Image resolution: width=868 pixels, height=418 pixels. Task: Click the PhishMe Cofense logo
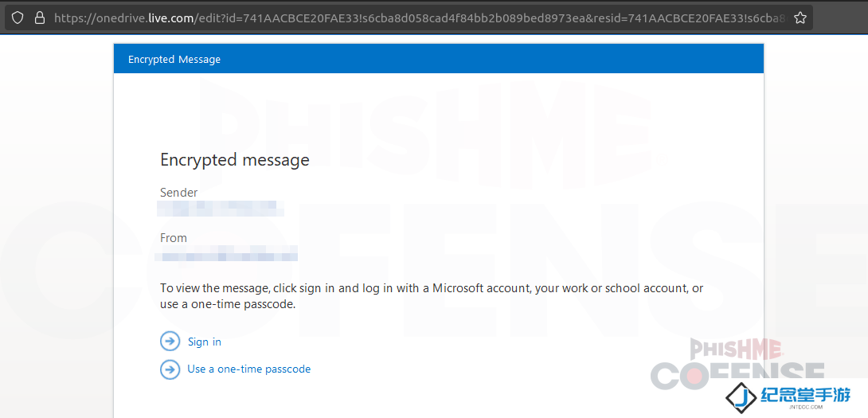pyautogui.click(x=737, y=364)
